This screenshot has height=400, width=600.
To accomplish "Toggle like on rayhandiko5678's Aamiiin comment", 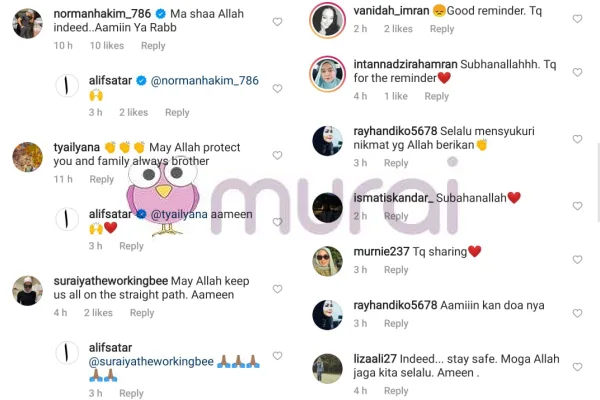I will point(577,313).
